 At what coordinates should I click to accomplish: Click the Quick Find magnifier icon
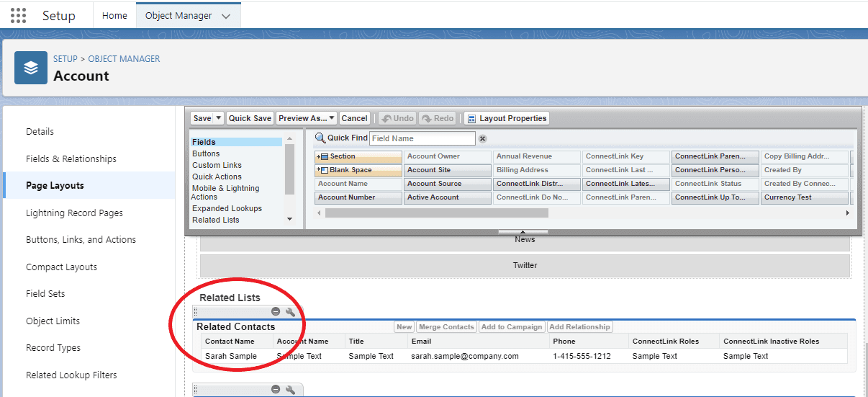320,138
